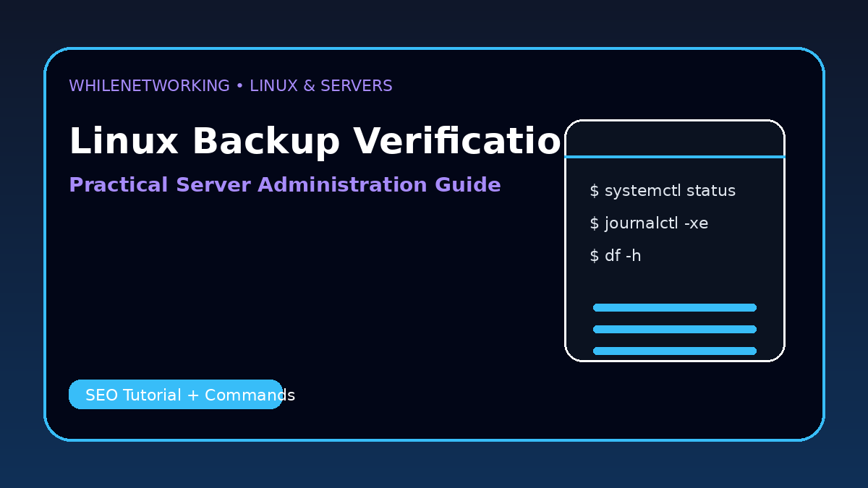This screenshot has height=488, width=868.
Task: Click the '$ df -h' command line
Action: pyautogui.click(x=616, y=256)
